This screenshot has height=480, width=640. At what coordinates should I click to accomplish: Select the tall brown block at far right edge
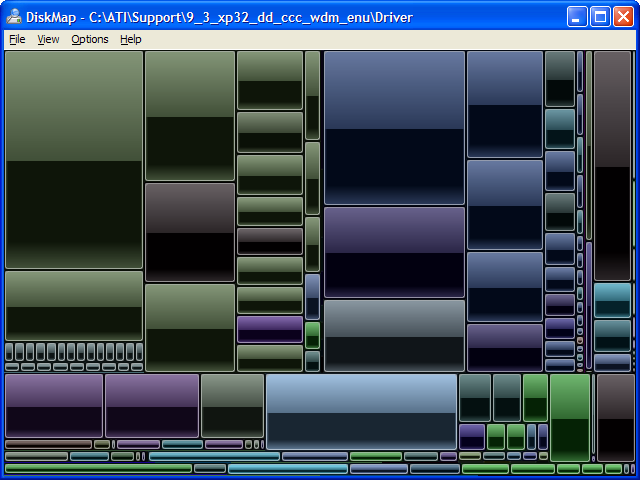pyautogui.click(x=612, y=165)
